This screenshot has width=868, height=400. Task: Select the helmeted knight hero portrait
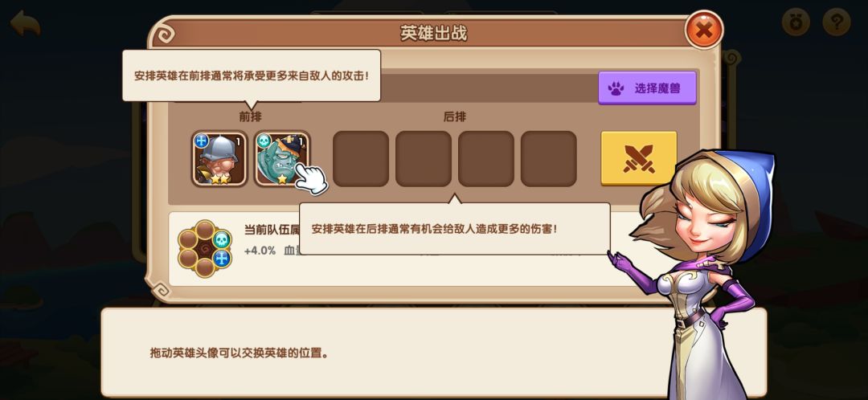tap(219, 158)
